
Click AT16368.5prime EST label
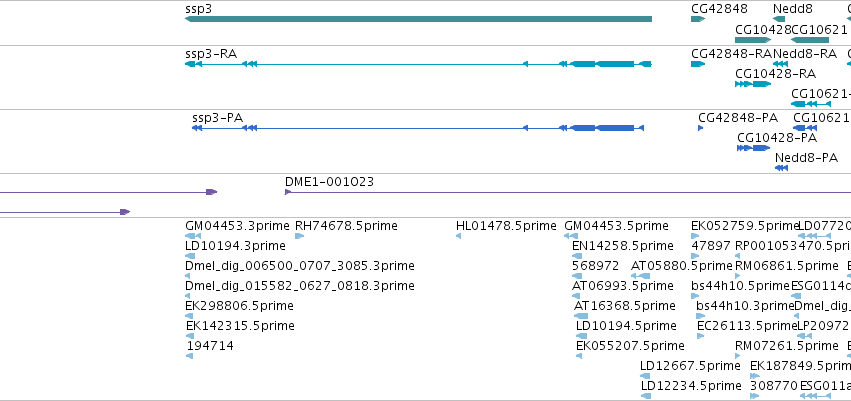coord(625,306)
